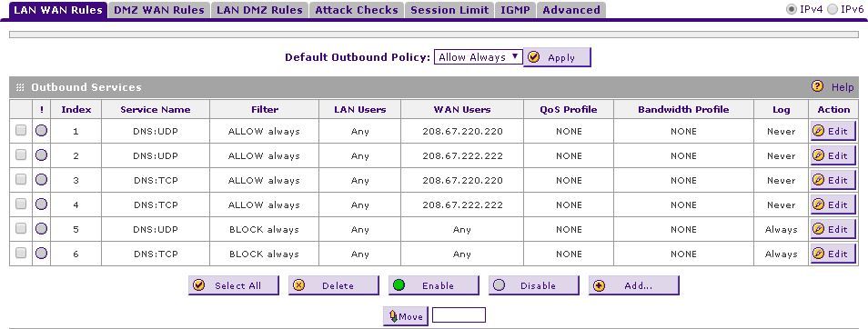Image resolution: width=868 pixels, height=329 pixels.
Task: Select the checkbox for rule index 2
Action: click(21, 155)
